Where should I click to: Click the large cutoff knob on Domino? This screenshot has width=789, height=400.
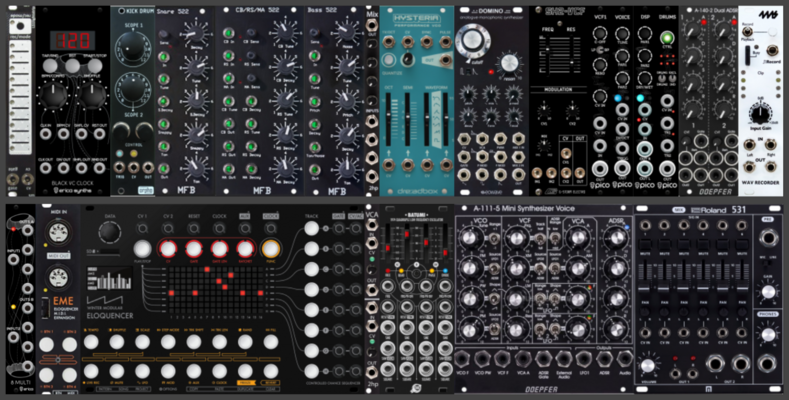(471, 41)
